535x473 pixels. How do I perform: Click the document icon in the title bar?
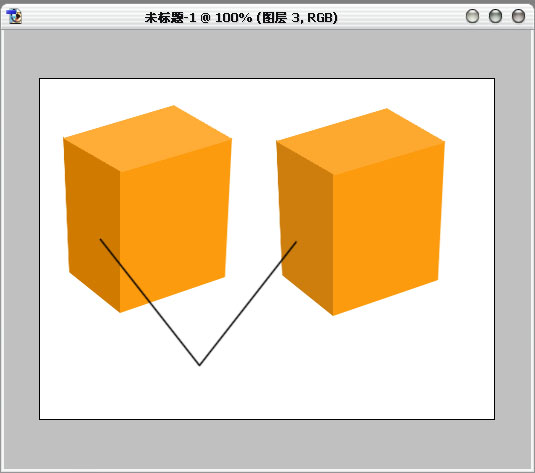point(14,16)
